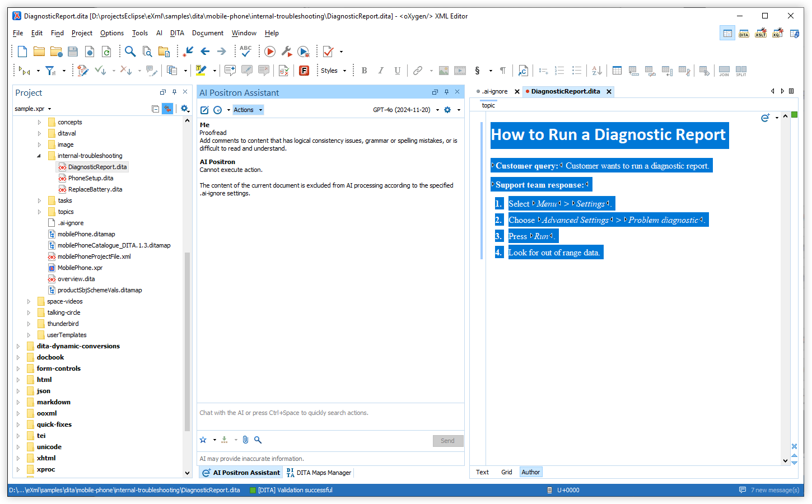Open configure transformation scenarios wrench icon
This screenshot has width=812, height=504.
point(287,52)
